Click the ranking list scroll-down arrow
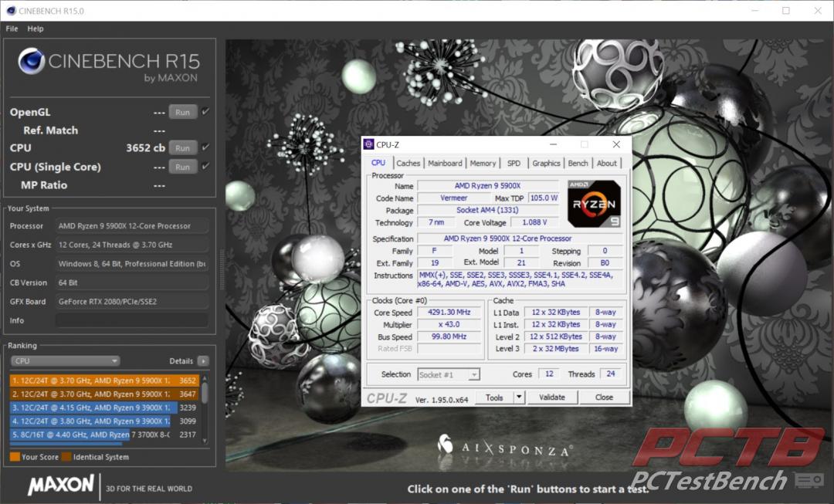834x504 pixels. tap(205, 441)
